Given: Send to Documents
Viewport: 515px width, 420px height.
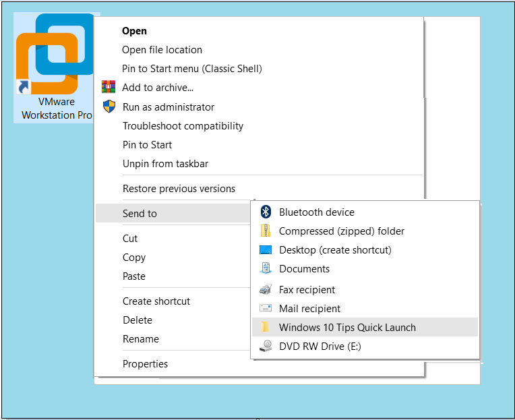Looking at the screenshot, I should point(365,269).
